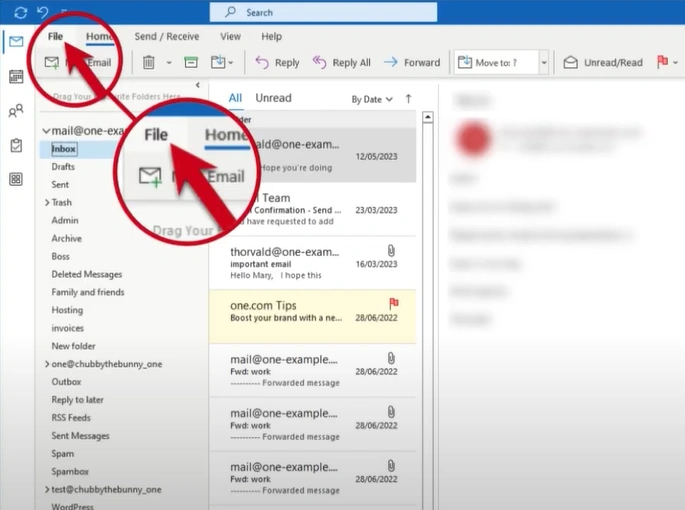
Task: Open the one.com Tips message
Action: (313, 316)
